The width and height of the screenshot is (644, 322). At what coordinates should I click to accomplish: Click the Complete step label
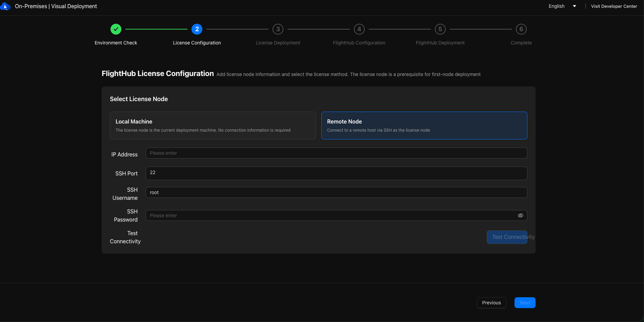click(521, 43)
